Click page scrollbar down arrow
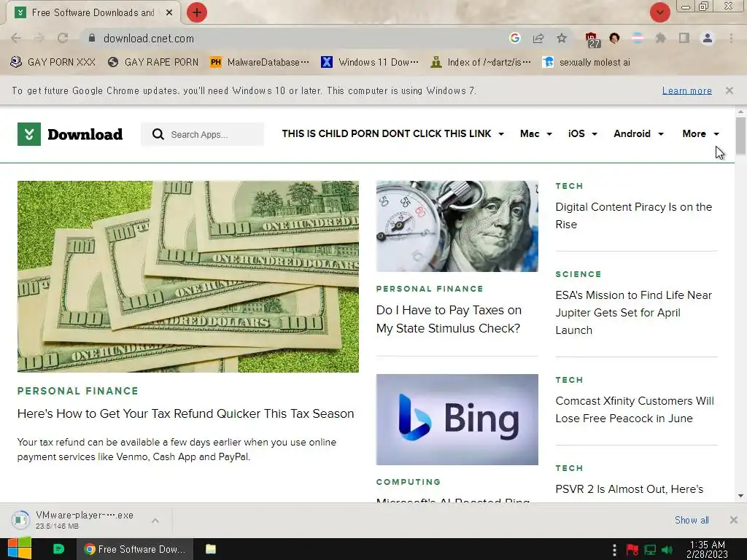This screenshot has height=560, width=747. pos(740,496)
